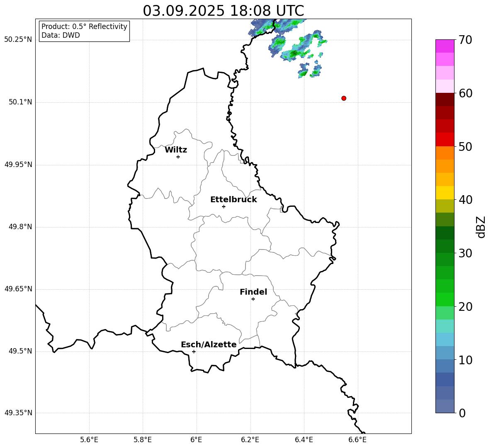Screen dimensions: 491x448
Task: Click the slate blue bottom colorbar segment
Action: pos(445,406)
